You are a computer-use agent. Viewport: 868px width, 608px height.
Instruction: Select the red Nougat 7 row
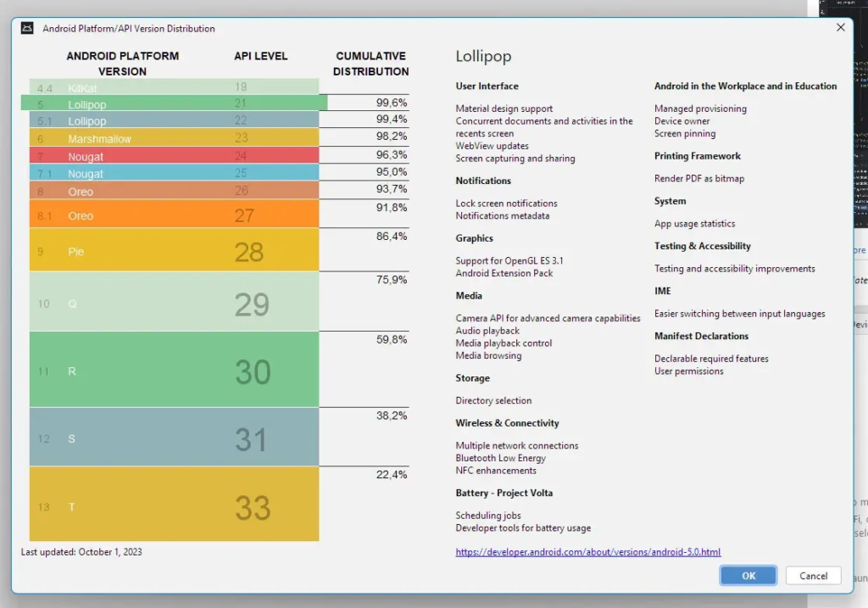(174, 155)
